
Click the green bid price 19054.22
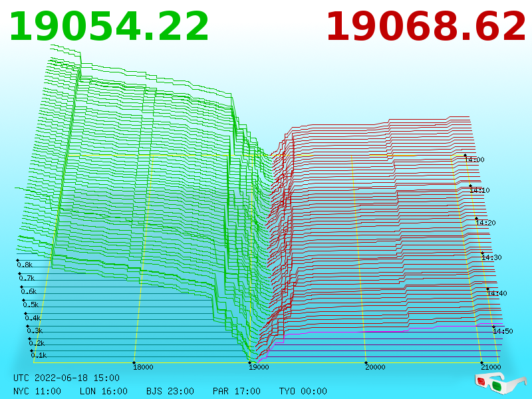[109, 27]
